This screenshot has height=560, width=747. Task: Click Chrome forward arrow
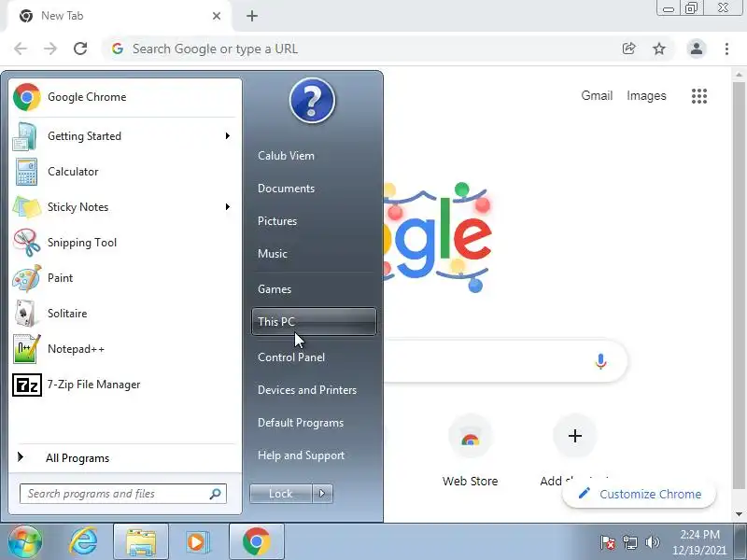click(50, 49)
